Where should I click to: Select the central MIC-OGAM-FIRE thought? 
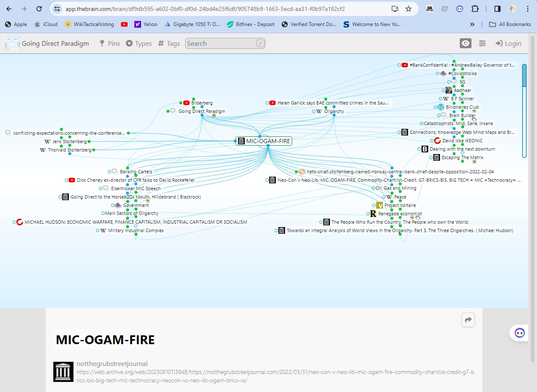click(264, 141)
